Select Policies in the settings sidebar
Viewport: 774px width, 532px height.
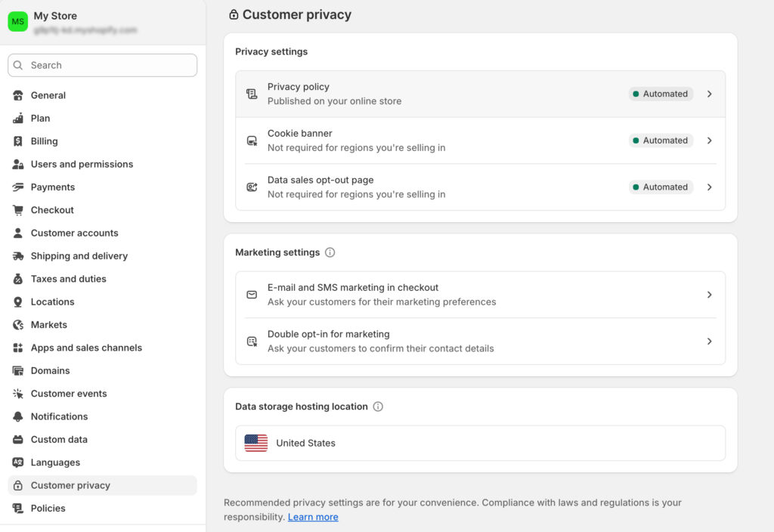tap(48, 509)
